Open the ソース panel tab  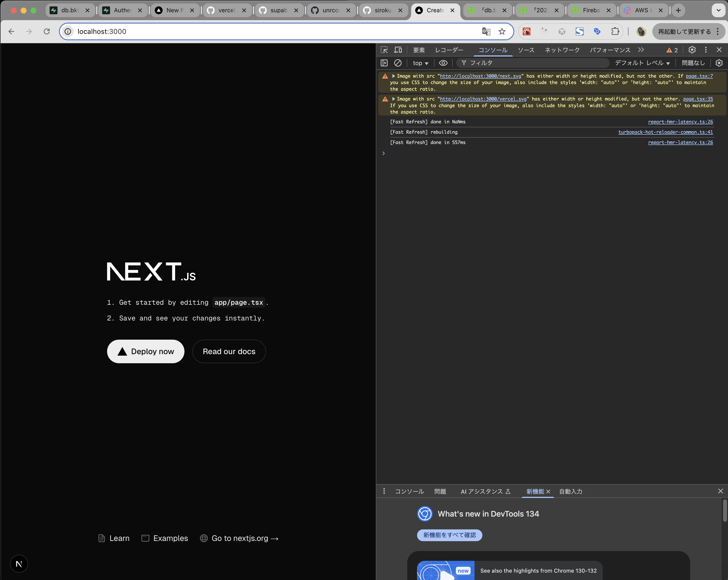tap(526, 50)
